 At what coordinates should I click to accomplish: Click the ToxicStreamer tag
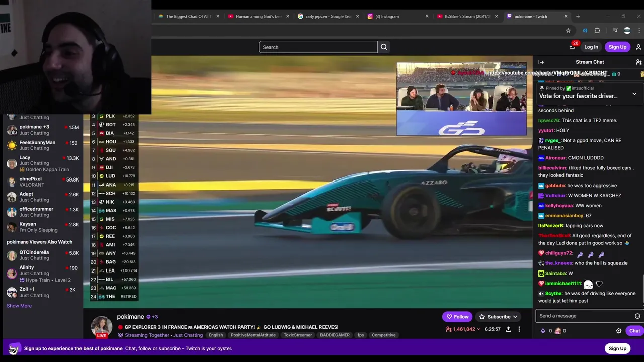297,335
